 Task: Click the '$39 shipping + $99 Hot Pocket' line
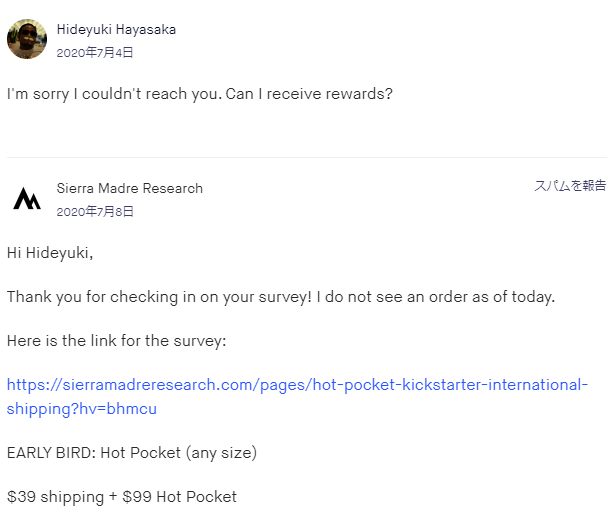[122, 497]
